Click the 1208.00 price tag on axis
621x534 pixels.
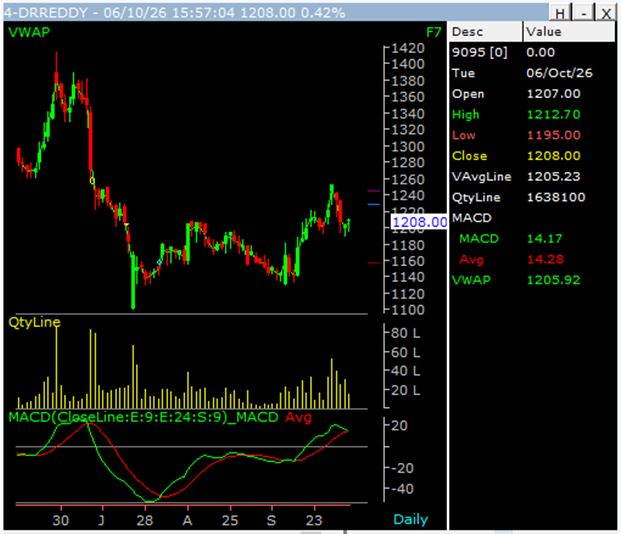coord(419,222)
